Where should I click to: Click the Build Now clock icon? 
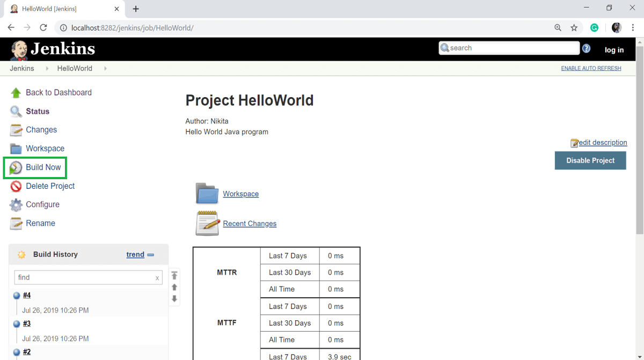16,167
